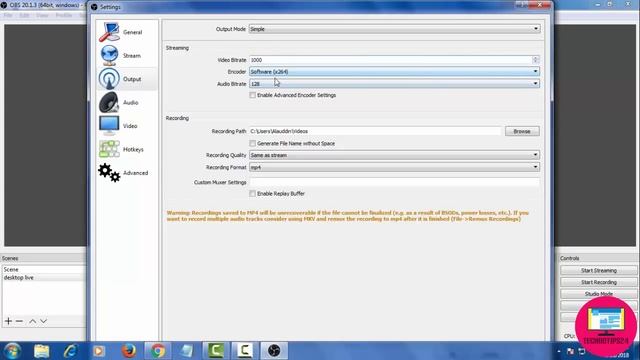The width and height of the screenshot is (640, 360).
Task: Open the white Camtasia recorder taskbar icon
Action: click(x=245, y=351)
